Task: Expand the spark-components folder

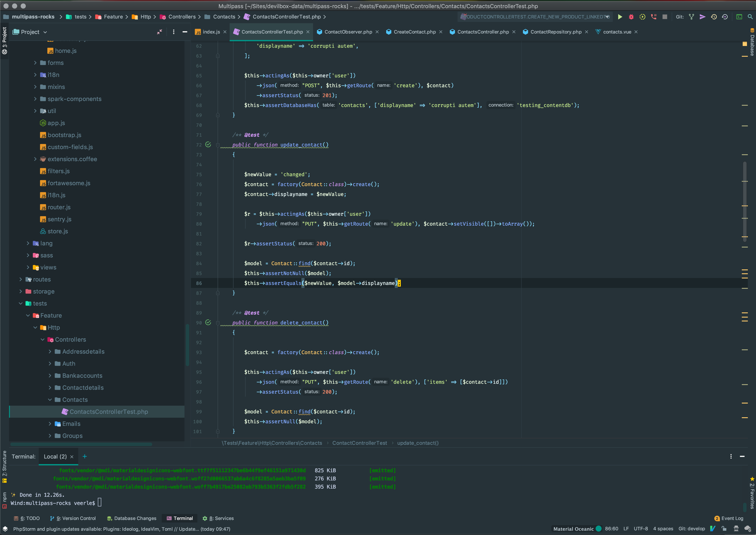Action: pyautogui.click(x=35, y=99)
